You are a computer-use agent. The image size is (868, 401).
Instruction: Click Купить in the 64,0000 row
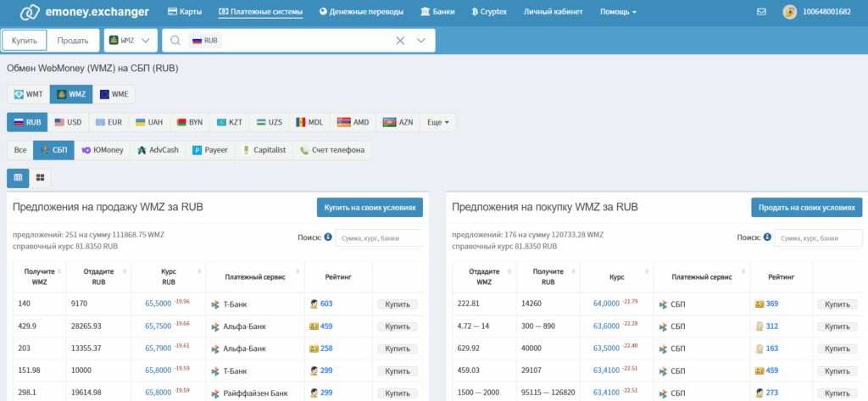(837, 304)
